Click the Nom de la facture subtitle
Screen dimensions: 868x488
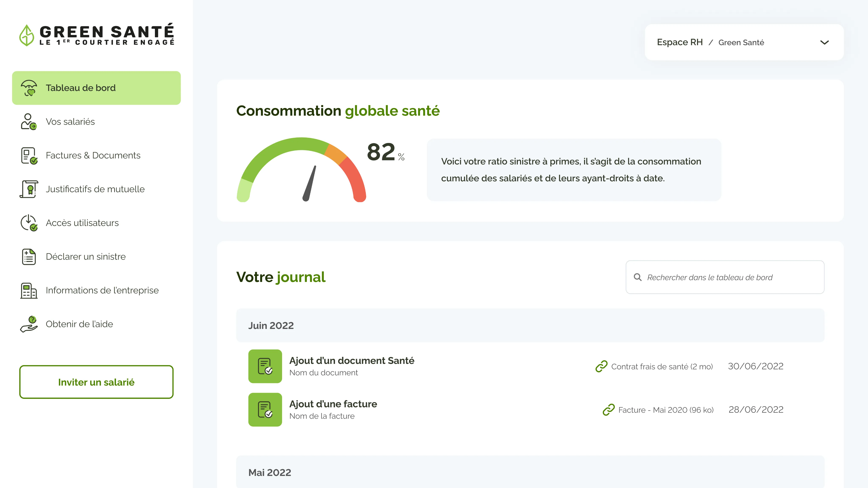322,416
